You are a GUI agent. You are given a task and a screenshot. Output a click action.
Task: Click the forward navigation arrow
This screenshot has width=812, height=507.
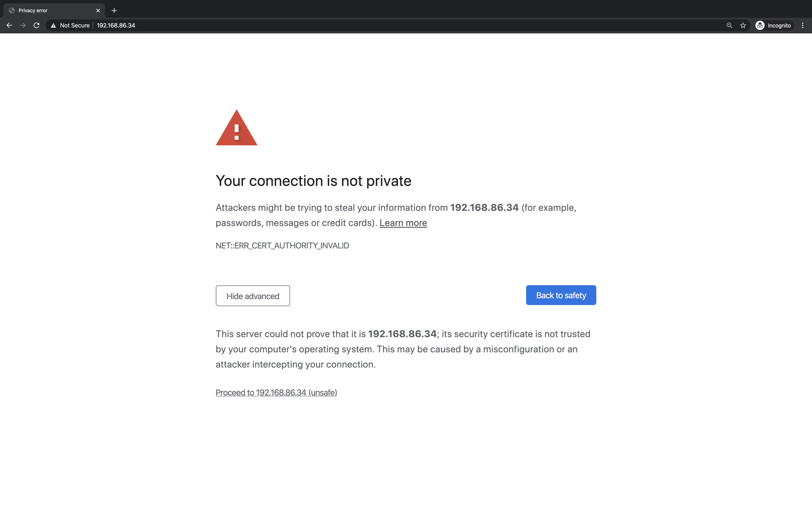coord(23,26)
